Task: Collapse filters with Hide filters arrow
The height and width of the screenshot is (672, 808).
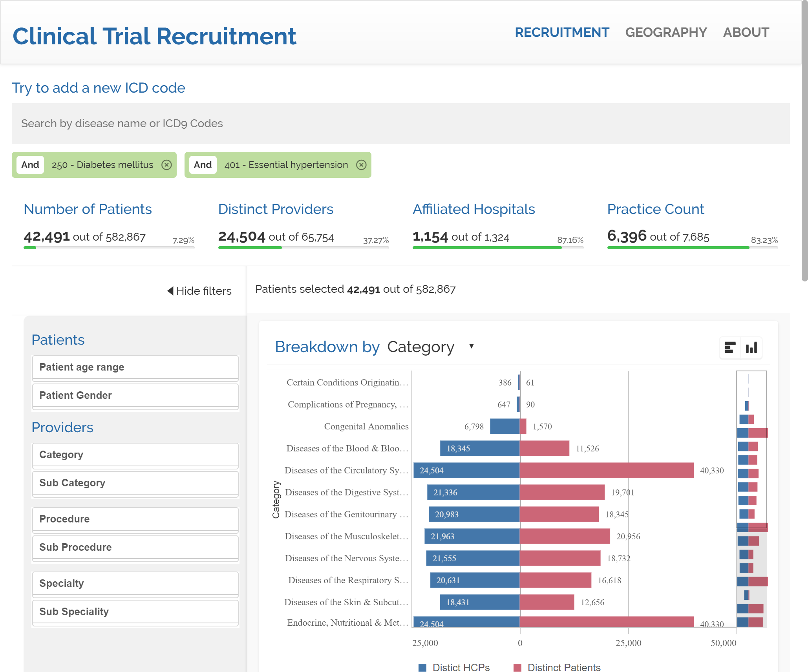Action: [x=170, y=291]
